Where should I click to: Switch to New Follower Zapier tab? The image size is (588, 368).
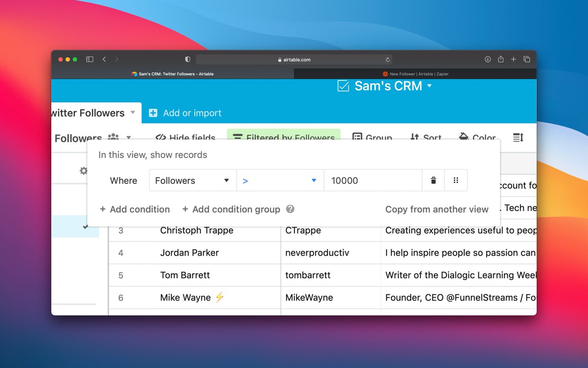(x=415, y=74)
